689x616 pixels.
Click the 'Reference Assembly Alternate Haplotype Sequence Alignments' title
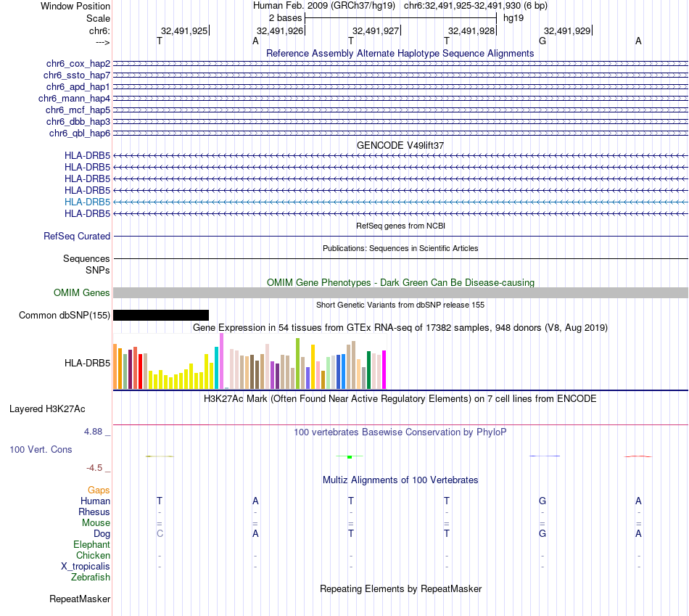[400, 53]
